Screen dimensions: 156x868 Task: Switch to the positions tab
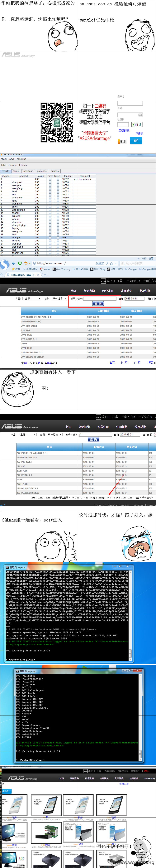coord(28,171)
